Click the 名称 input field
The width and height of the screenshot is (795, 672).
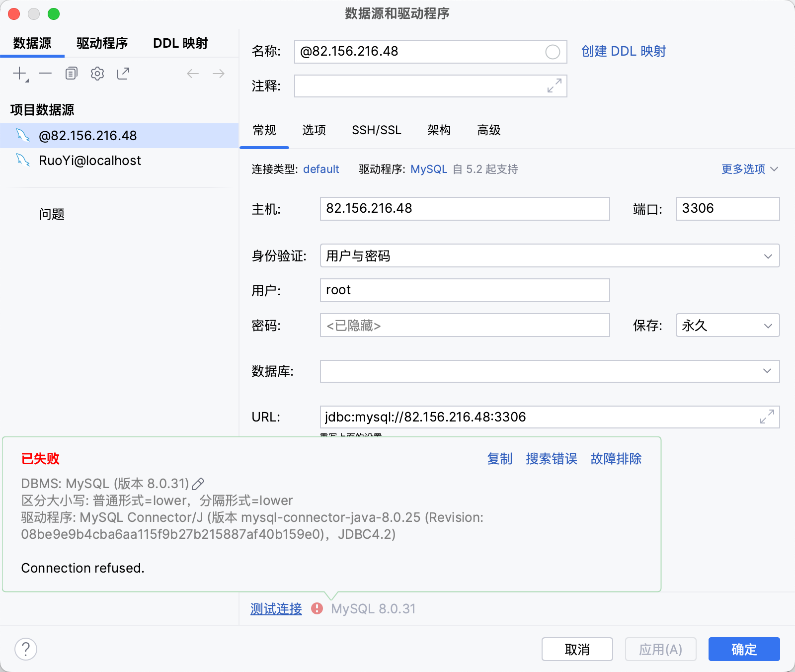click(x=430, y=52)
